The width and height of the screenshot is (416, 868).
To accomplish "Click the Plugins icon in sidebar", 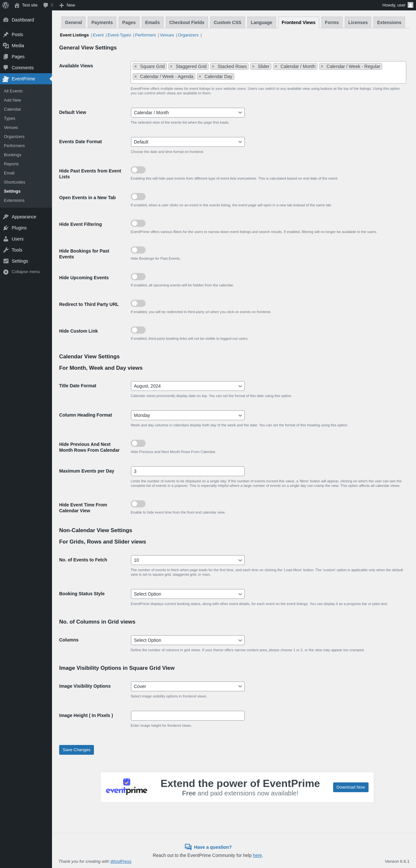I will pos(6,228).
